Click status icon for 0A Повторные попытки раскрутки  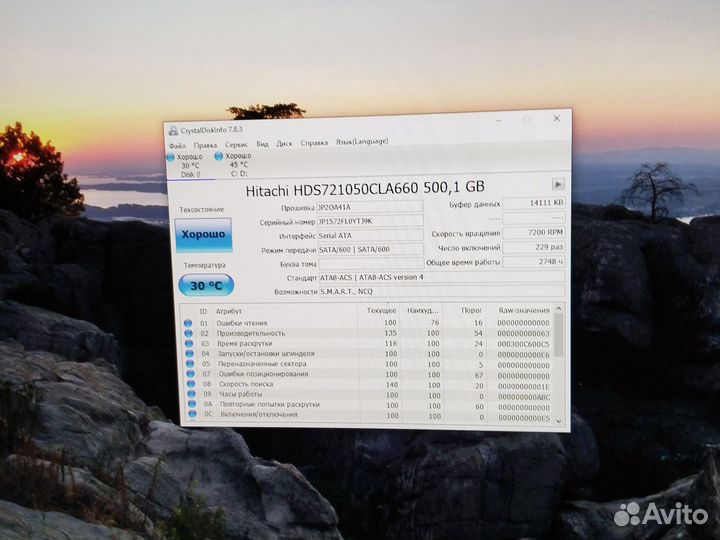click(x=192, y=404)
